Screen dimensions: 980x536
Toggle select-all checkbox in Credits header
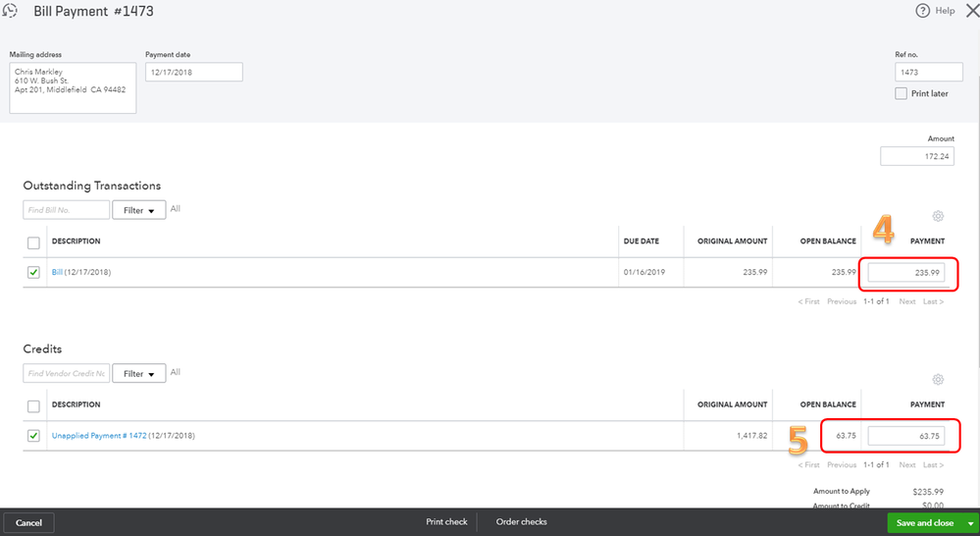[x=33, y=406]
